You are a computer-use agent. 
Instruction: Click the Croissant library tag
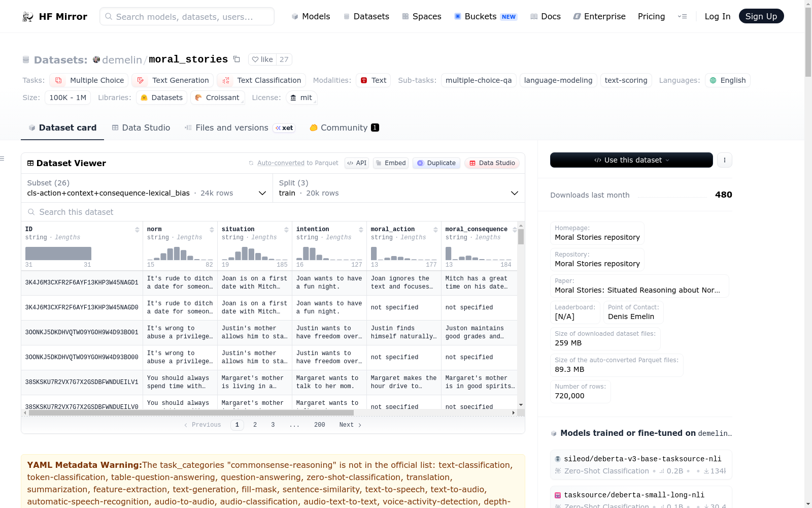tap(218, 98)
